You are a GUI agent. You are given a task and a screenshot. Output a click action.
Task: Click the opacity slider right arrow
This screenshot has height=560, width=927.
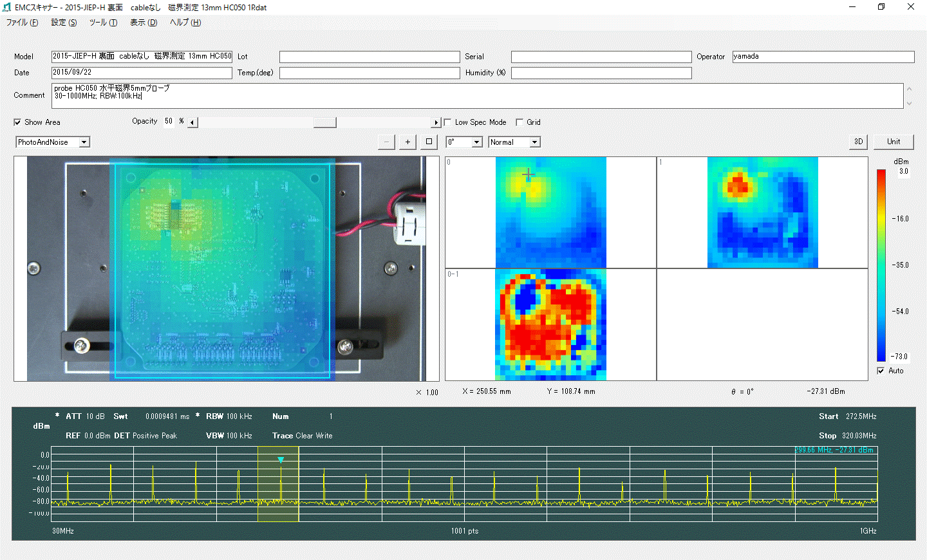click(x=436, y=122)
